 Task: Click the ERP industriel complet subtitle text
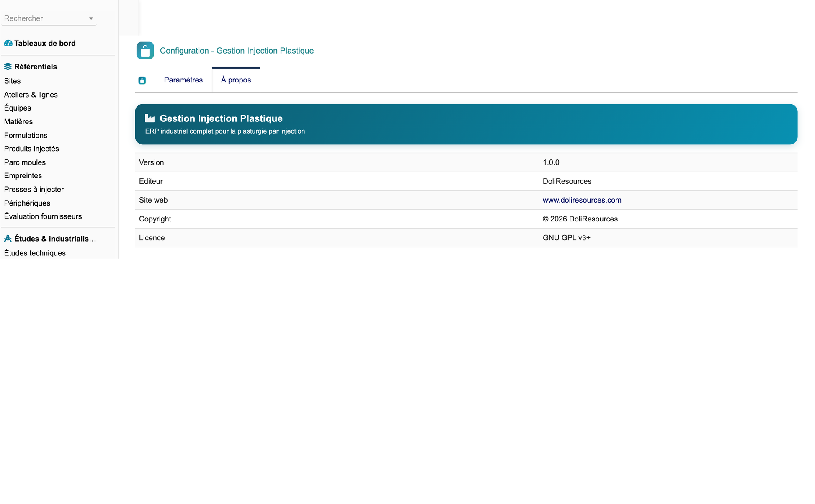(225, 131)
